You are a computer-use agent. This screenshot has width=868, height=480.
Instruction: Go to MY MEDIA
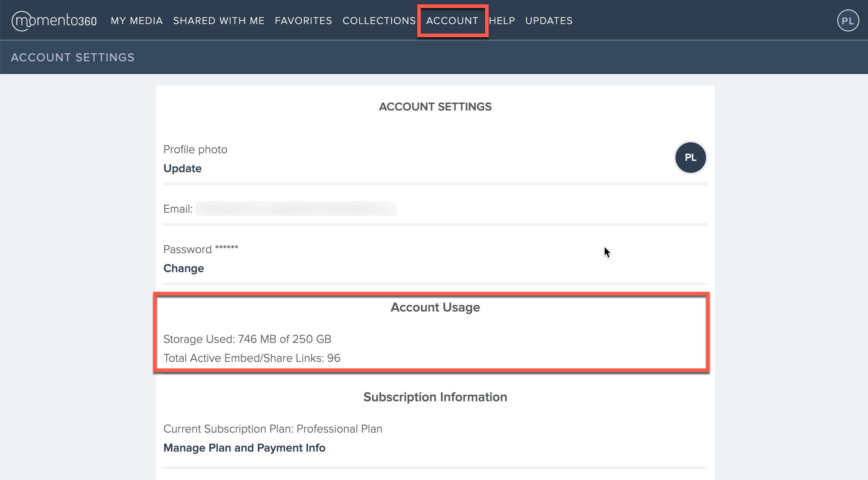136,21
